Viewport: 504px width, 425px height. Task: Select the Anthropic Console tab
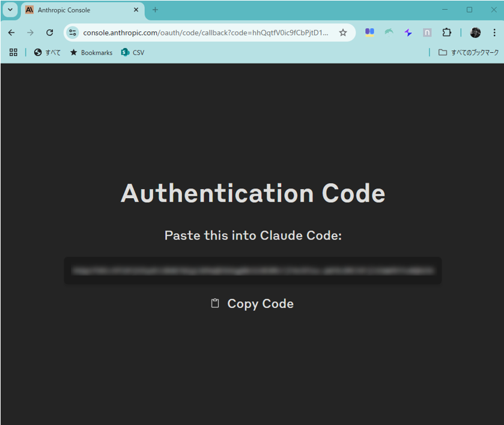coord(83,10)
